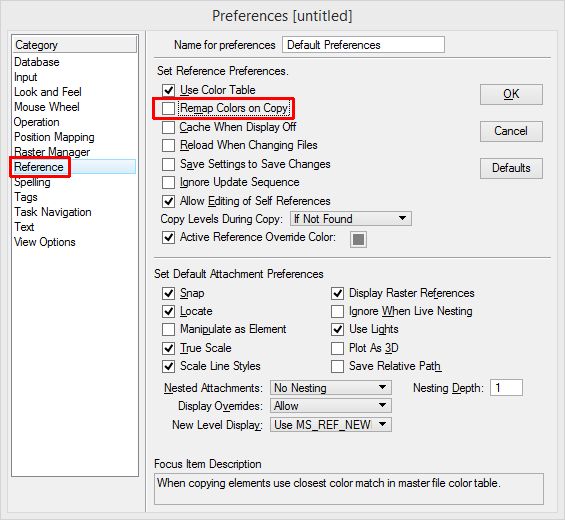The width and height of the screenshot is (565, 520).
Task: Toggle Save Settings to Save Changes
Action: click(x=168, y=164)
